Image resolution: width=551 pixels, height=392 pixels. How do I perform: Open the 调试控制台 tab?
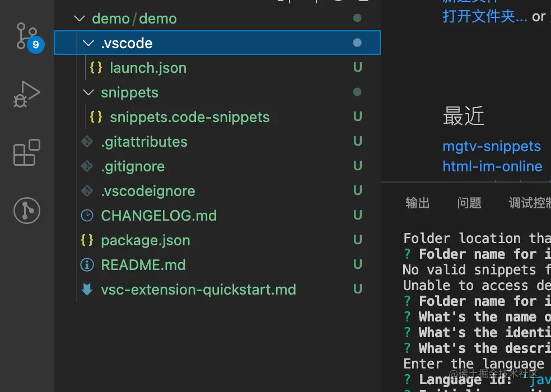(529, 203)
